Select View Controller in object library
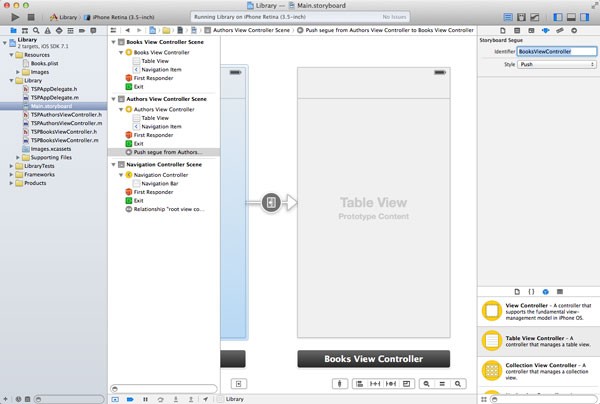The image size is (600, 404). (539, 311)
